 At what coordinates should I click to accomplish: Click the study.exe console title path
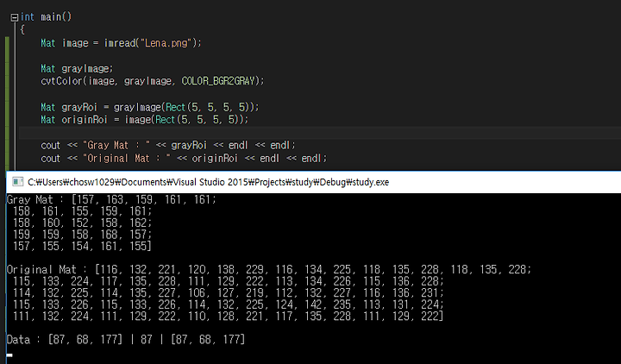209,182
